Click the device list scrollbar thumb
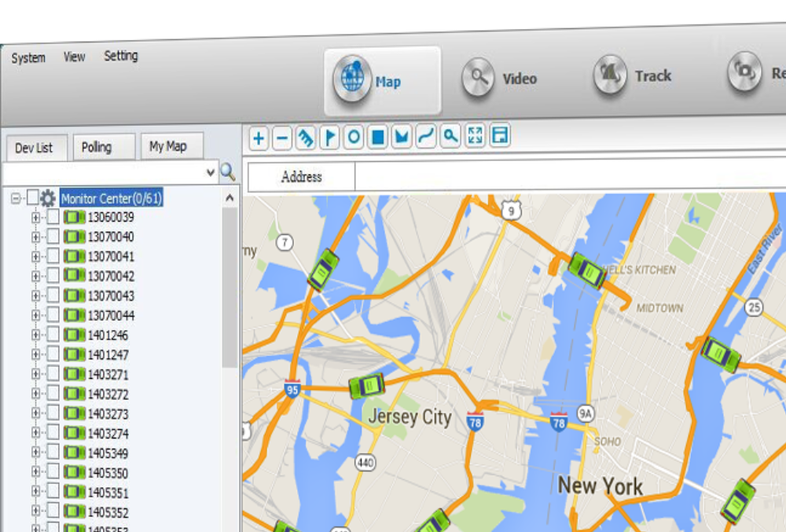The height and width of the screenshot is (532, 786). (x=230, y=288)
